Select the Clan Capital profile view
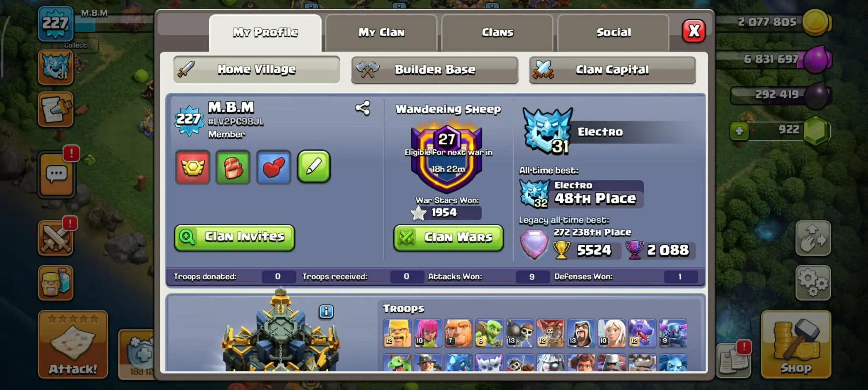The width and height of the screenshot is (868, 390). click(612, 69)
